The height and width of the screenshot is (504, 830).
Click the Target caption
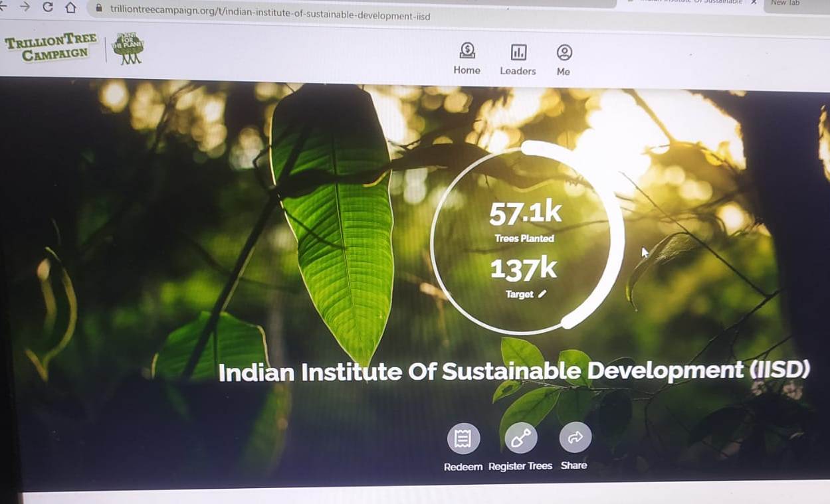[x=519, y=294]
